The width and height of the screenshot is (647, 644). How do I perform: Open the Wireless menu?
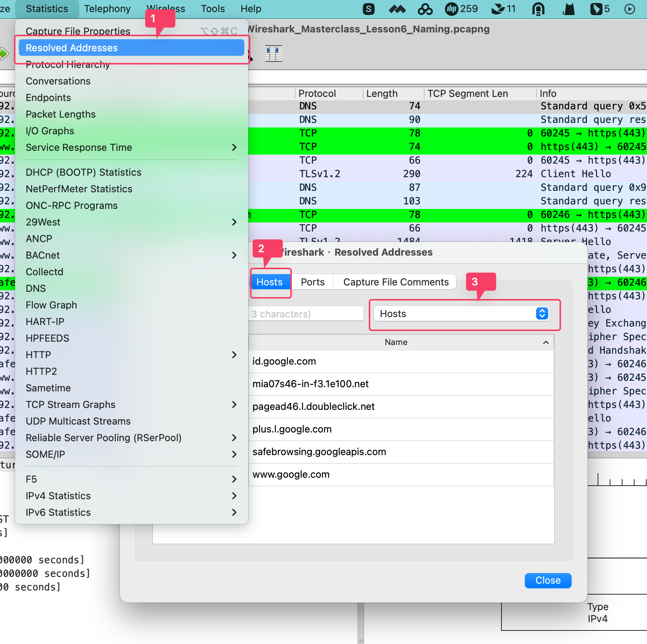coord(166,9)
